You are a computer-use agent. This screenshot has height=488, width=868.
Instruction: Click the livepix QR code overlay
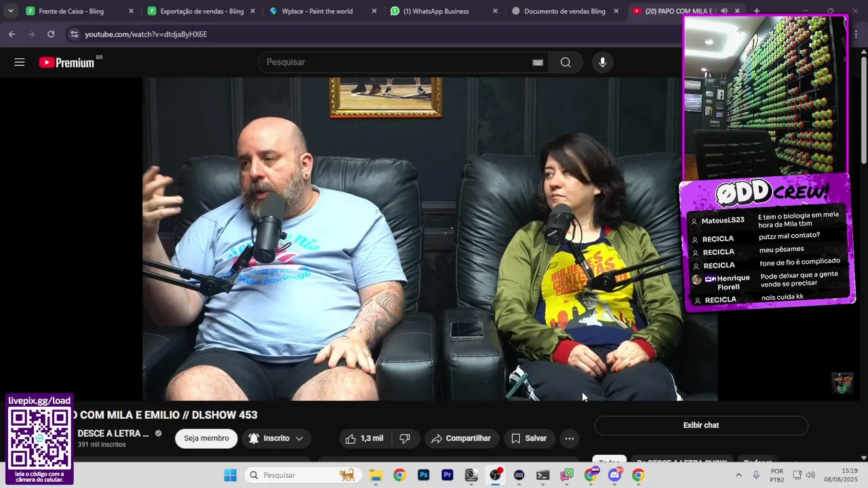39,439
